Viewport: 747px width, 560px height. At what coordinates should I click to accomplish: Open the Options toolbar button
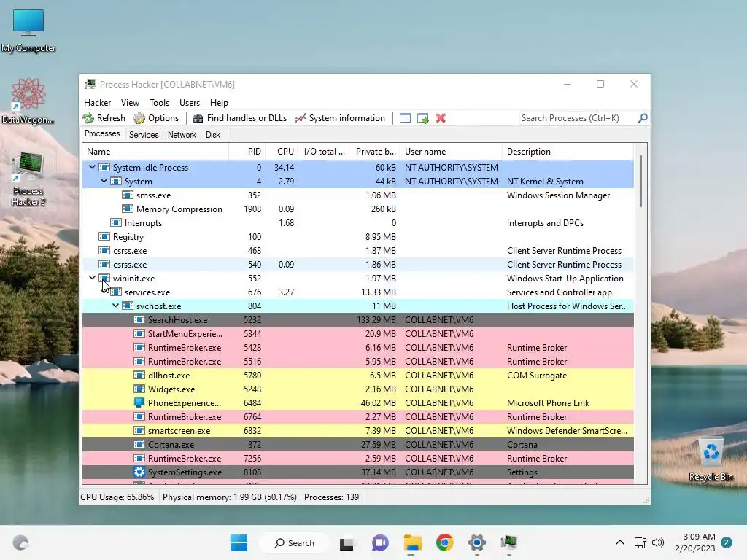point(156,118)
